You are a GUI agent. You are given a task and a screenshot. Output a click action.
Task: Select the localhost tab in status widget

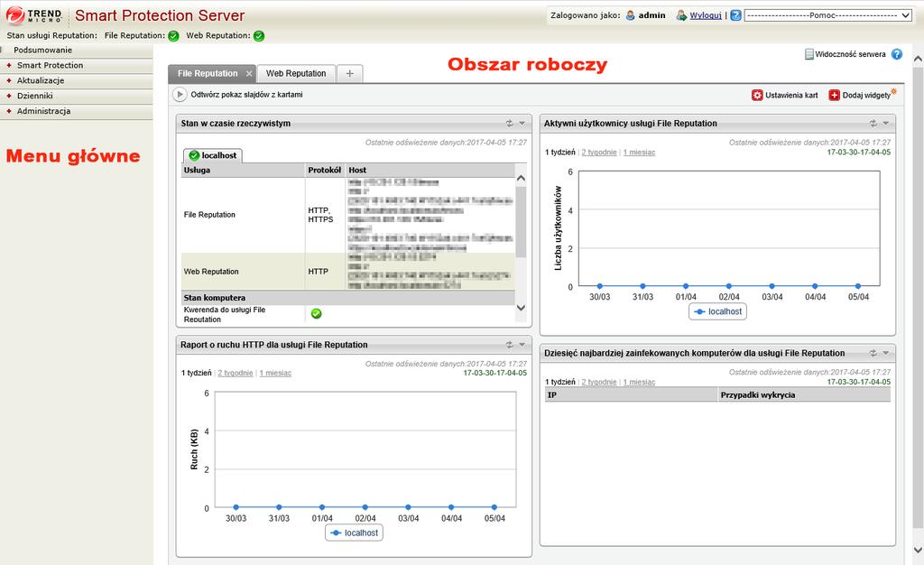coord(213,155)
